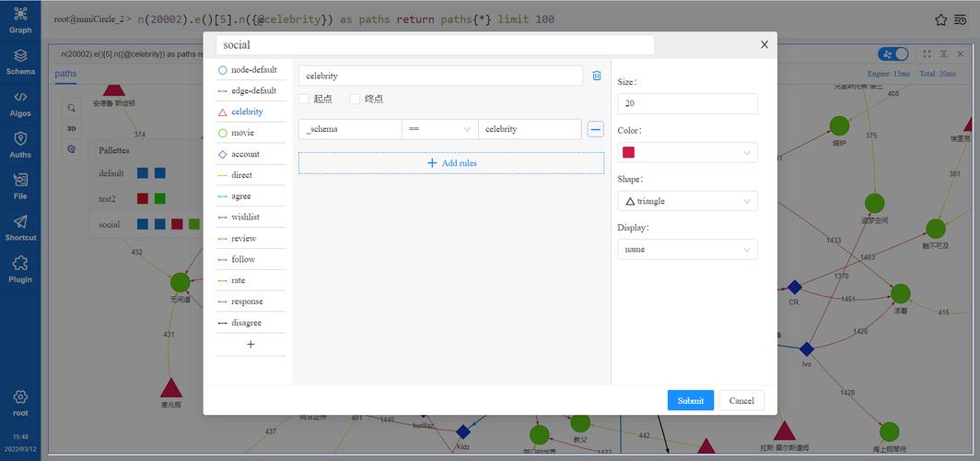Click the 触不可及 movie node
980x461 pixels.
coord(935,229)
